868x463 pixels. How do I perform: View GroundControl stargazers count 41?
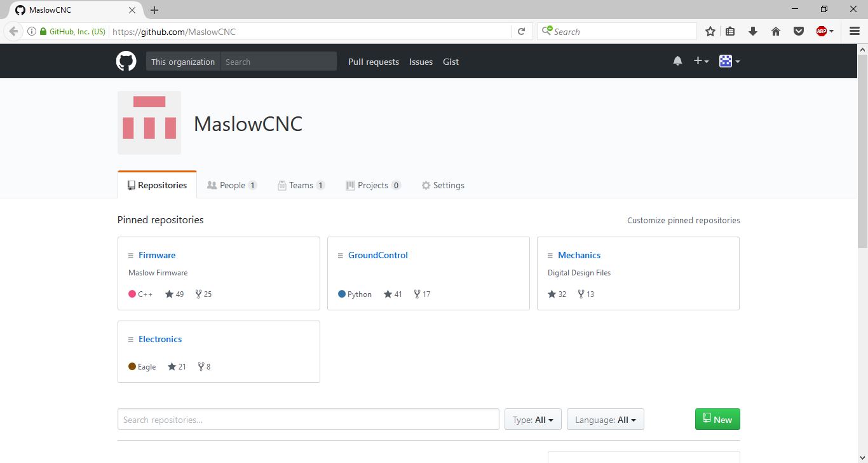pyautogui.click(x=393, y=294)
